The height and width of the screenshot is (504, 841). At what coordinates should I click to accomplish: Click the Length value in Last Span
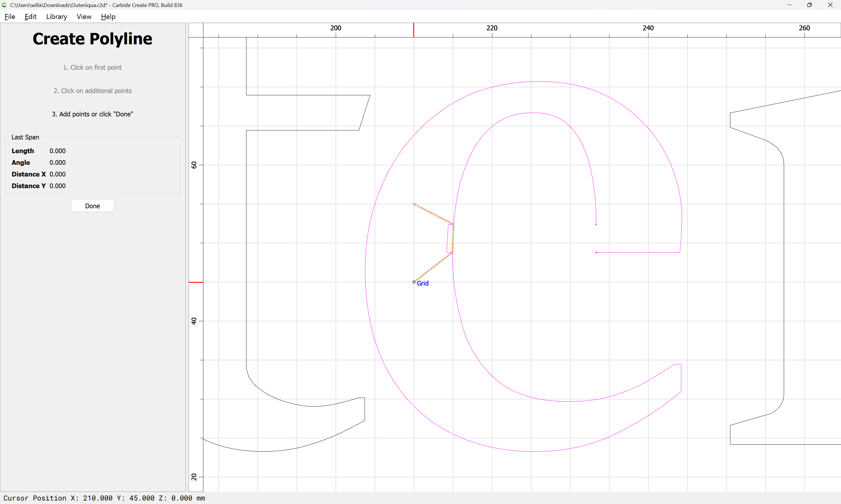click(58, 151)
